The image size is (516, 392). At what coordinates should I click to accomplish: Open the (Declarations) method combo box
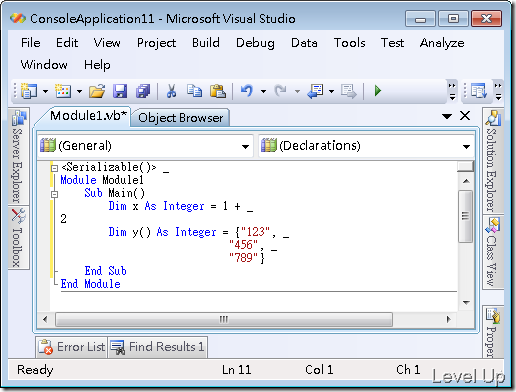(366, 146)
